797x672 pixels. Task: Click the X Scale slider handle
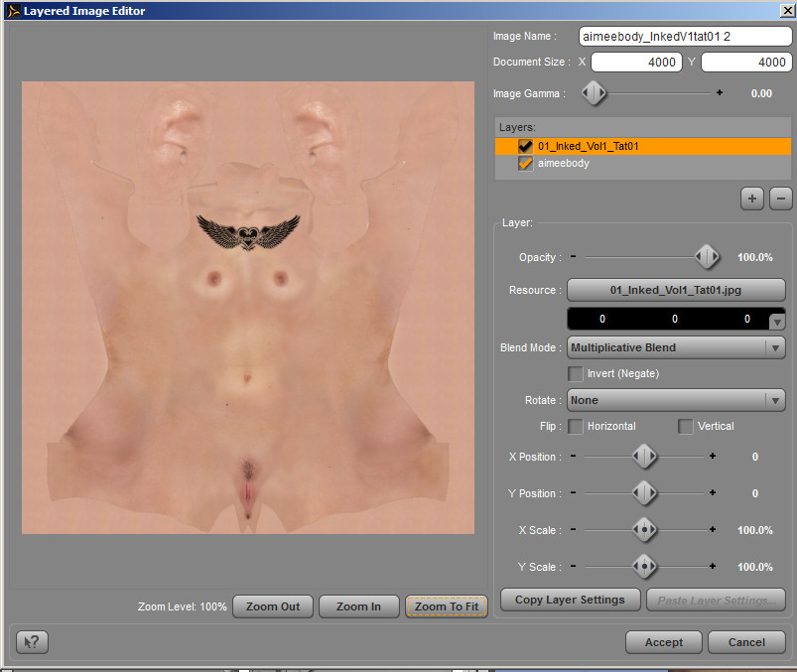coord(644,529)
